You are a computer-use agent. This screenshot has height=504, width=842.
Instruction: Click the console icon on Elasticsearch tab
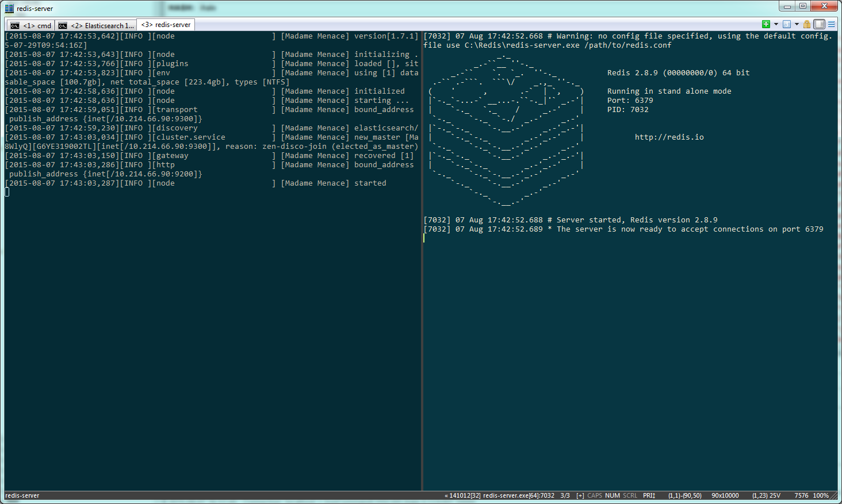click(x=63, y=26)
